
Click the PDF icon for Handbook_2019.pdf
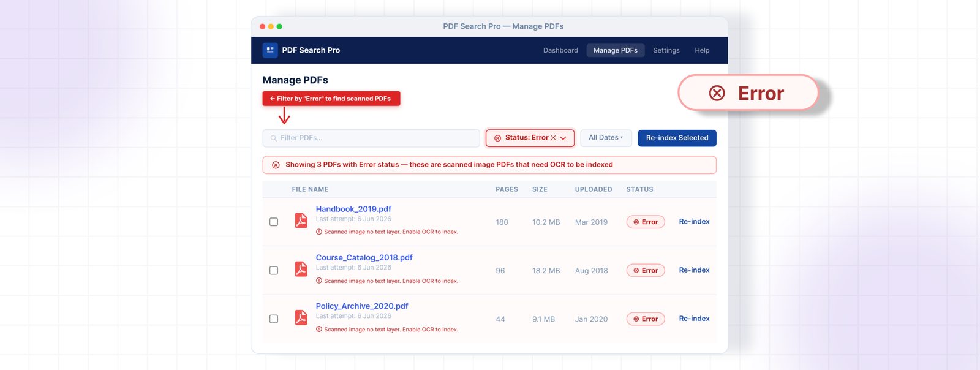tap(301, 221)
